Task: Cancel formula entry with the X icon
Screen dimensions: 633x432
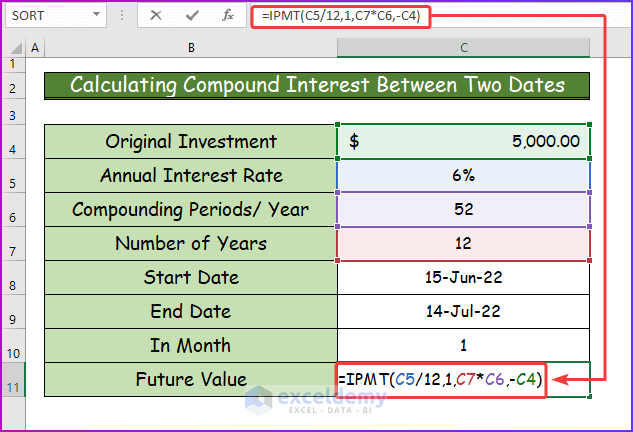Action: click(156, 15)
